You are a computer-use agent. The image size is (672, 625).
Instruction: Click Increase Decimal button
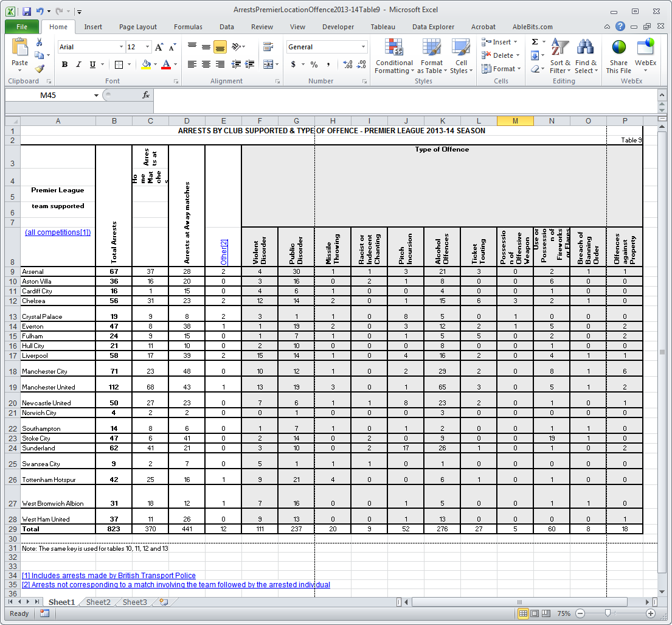[348, 65]
